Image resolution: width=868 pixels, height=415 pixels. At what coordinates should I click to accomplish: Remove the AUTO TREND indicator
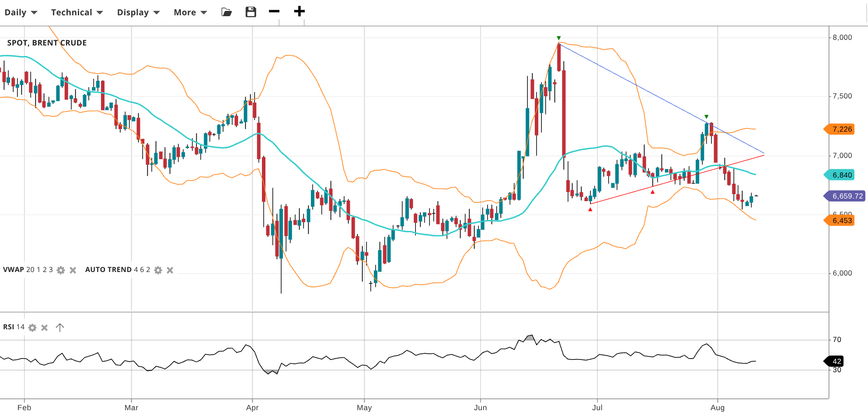click(x=170, y=270)
